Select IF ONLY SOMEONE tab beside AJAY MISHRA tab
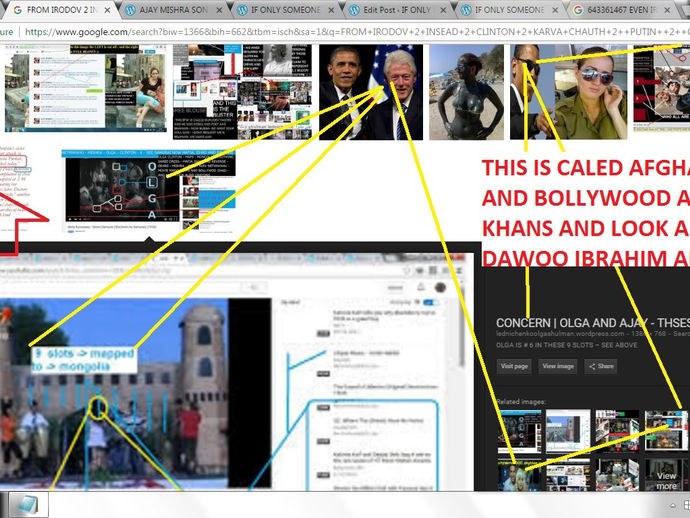 (285, 10)
